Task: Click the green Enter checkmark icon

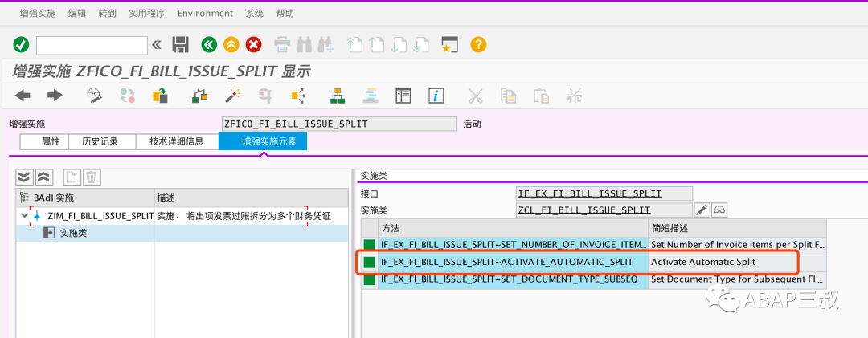Action: coord(21,45)
